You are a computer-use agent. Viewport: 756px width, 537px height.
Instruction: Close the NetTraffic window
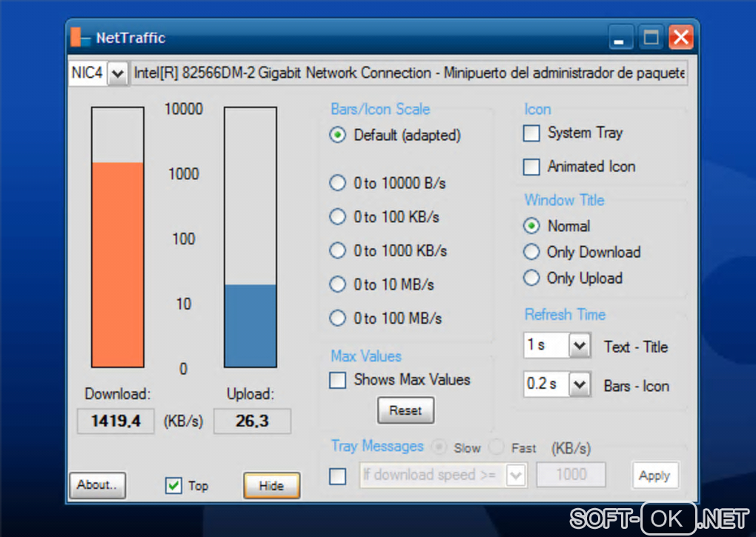[x=681, y=37]
